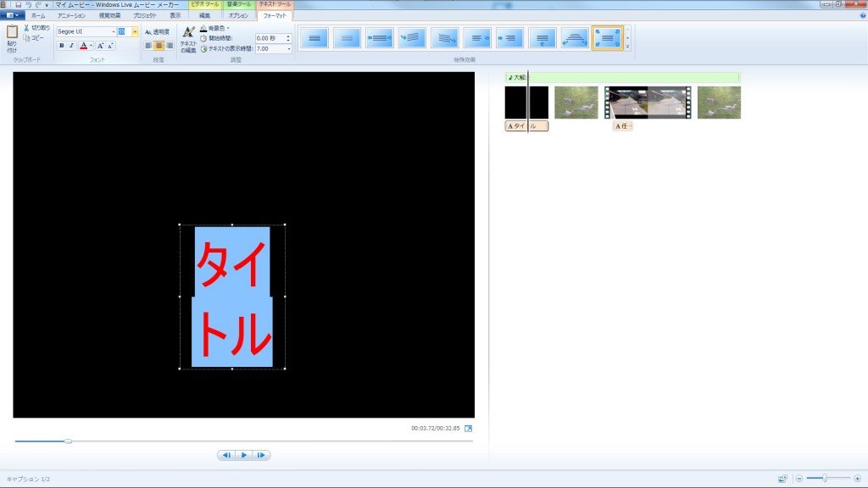Apply the swing arc text effect
868x488 pixels.
click(575, 38)
